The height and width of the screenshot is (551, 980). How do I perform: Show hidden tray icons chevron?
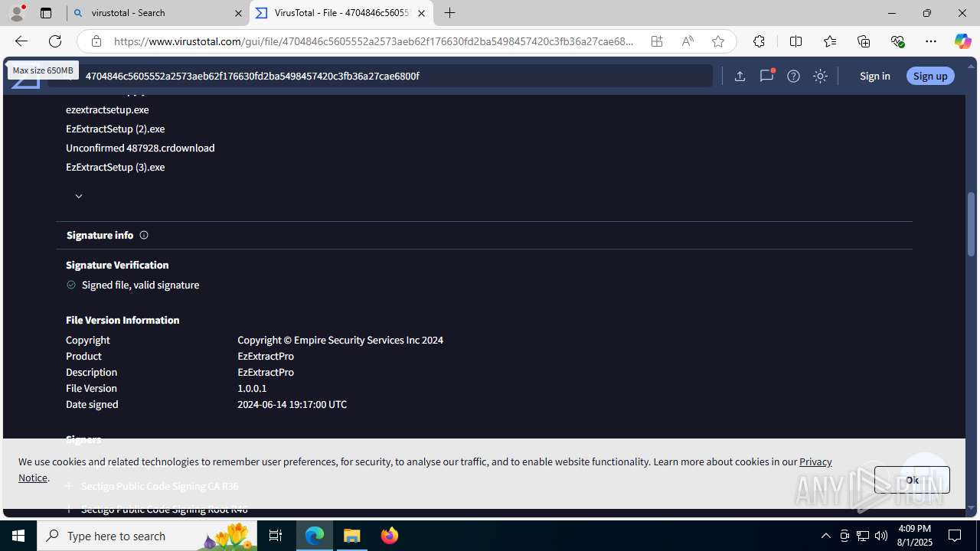(825, 536)
